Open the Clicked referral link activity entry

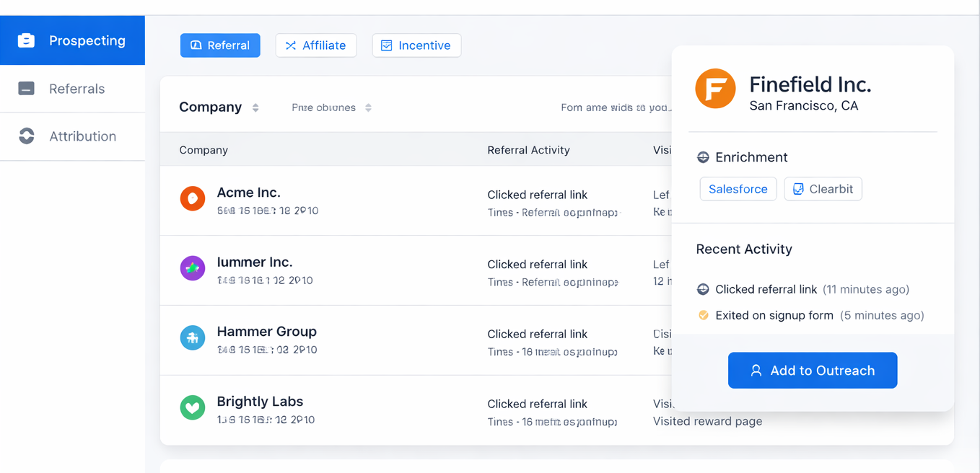pos(766,289)
